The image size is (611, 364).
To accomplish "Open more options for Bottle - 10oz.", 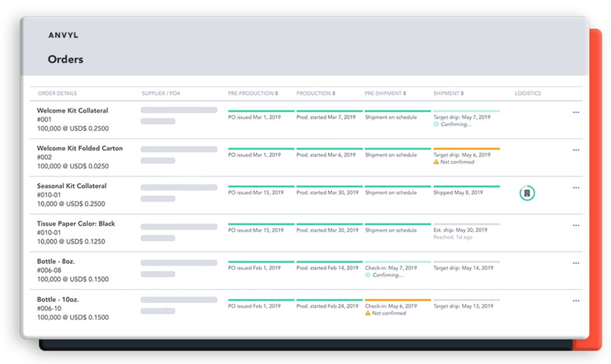I will coord(575,300).
